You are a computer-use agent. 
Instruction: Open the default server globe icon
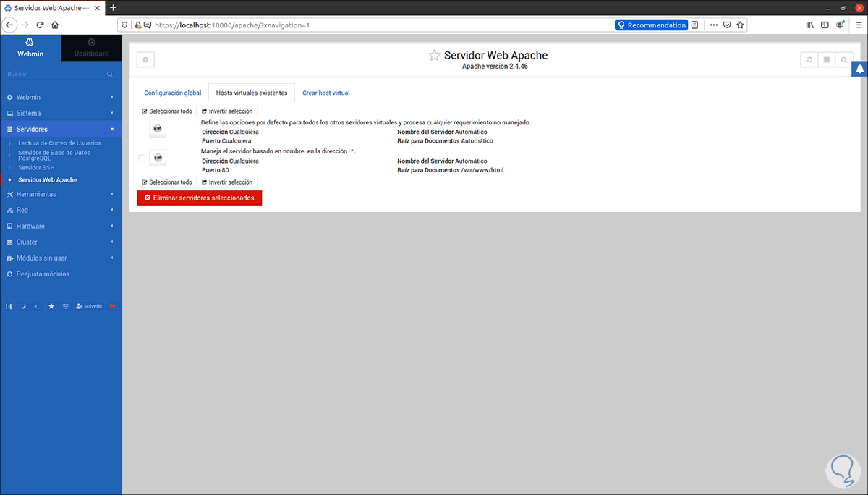(x=158, y=129)
